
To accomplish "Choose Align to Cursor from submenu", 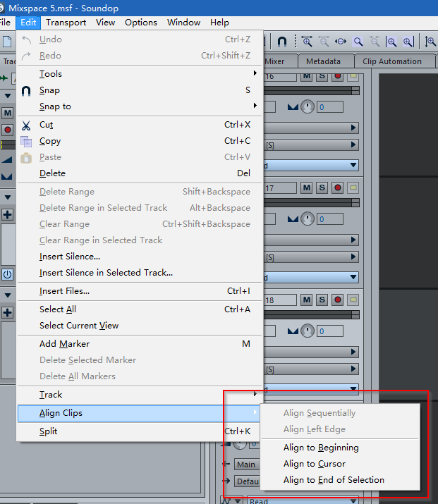I will (x=315, y=464).
